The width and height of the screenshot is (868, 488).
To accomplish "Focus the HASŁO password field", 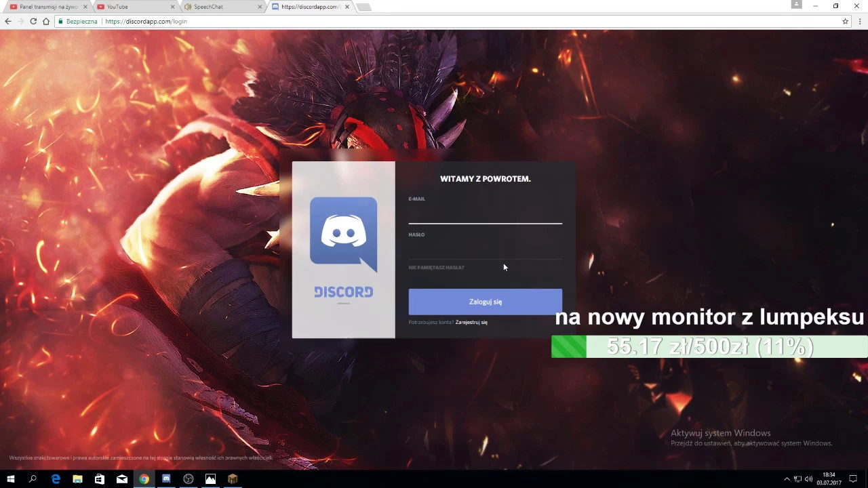I will pyautogui.click(x=485, y=249).
